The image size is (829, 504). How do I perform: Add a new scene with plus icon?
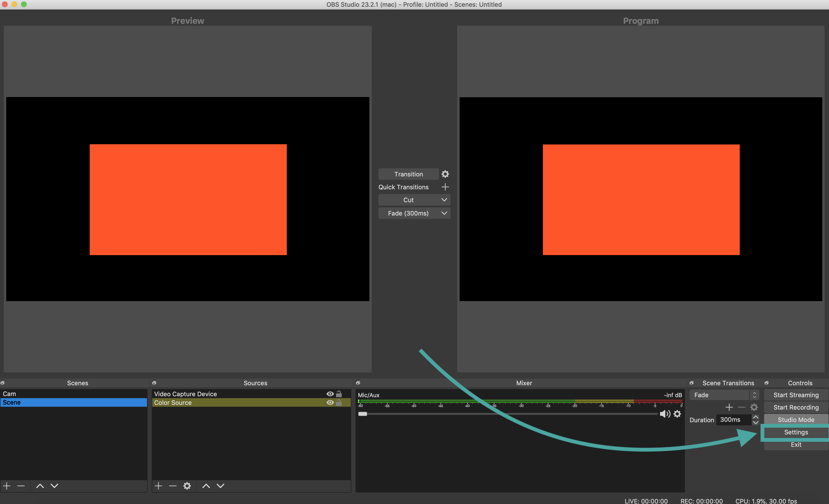coord(7,486)
